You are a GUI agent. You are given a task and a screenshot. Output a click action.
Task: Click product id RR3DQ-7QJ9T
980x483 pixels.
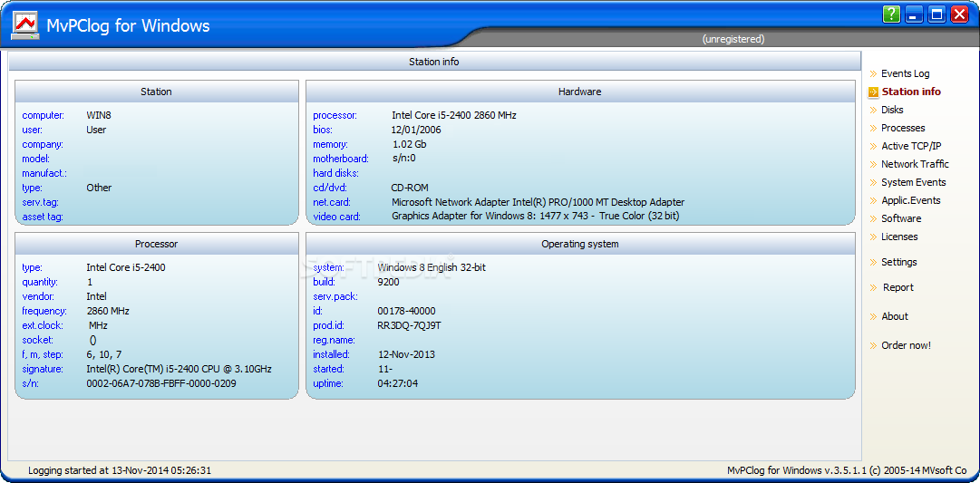tap(410, 325)
